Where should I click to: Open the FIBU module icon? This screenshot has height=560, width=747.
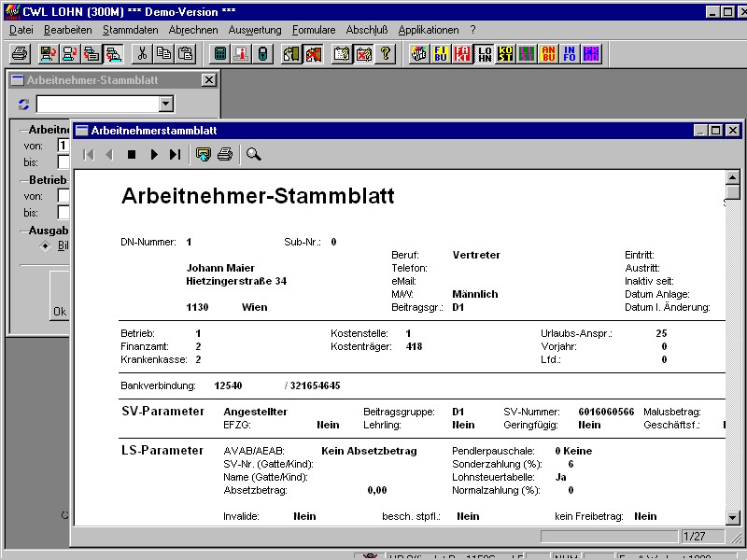[441, 53]
